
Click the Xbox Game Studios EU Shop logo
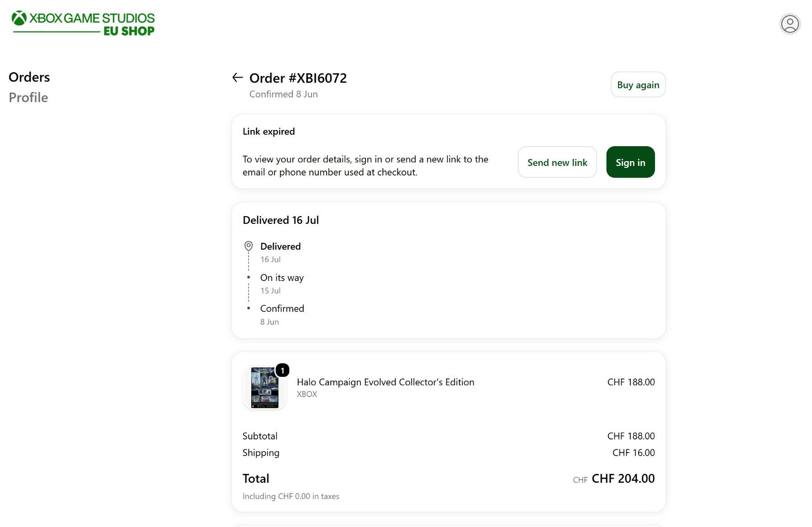coord(83,24)
